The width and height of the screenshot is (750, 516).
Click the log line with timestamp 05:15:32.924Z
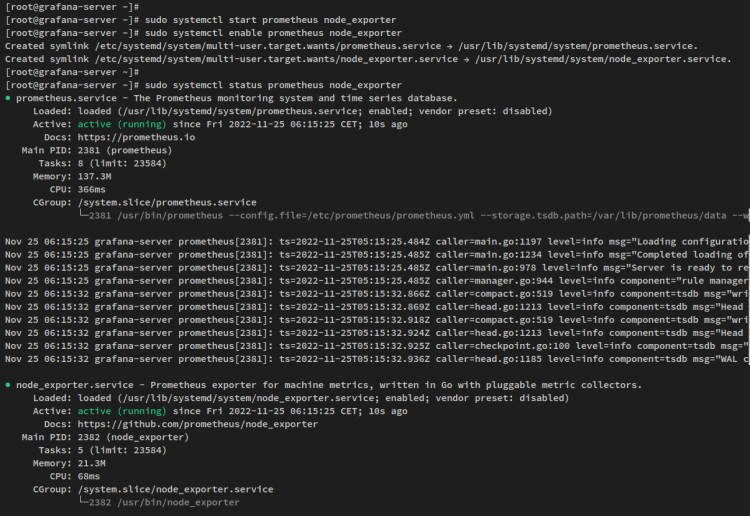click(377, 333)
